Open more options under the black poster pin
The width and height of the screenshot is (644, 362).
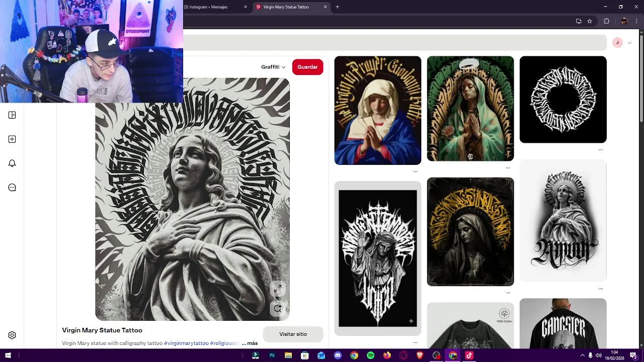[415, 342]
